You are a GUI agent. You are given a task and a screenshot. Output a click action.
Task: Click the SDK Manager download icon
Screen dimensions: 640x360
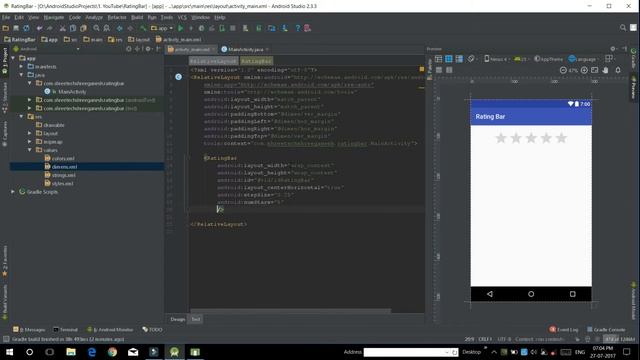[x=284, y=28]
